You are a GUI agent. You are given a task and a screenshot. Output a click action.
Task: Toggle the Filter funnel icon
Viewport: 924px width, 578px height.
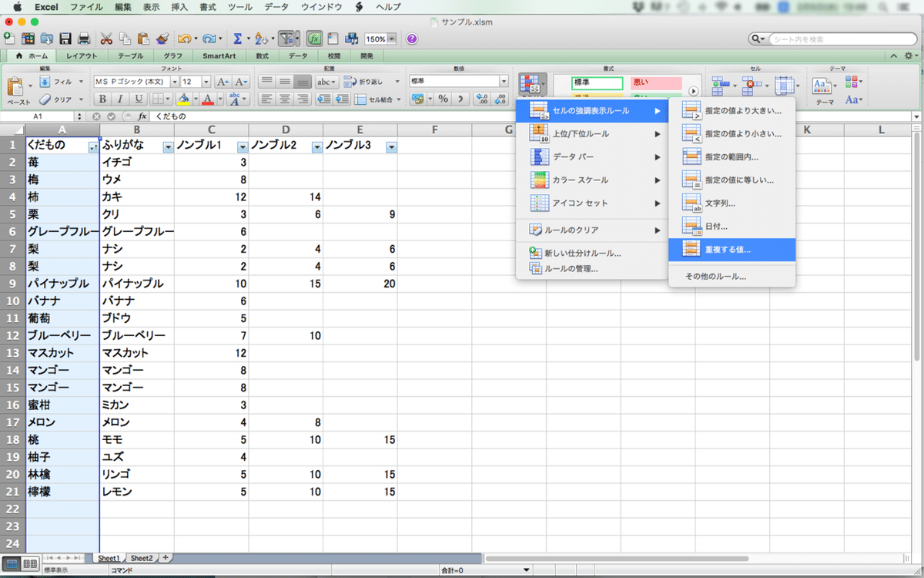pyautogui.click(x=286, y=39)
